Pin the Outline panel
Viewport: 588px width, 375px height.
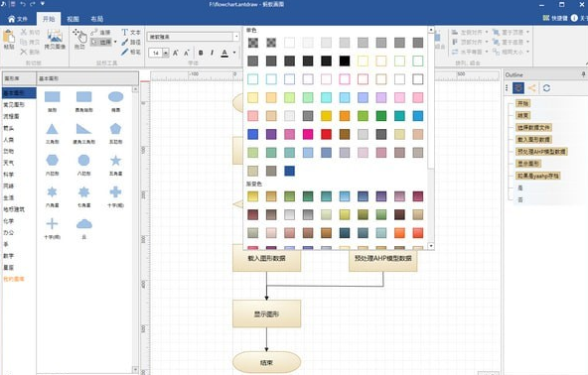pos(583,74)
